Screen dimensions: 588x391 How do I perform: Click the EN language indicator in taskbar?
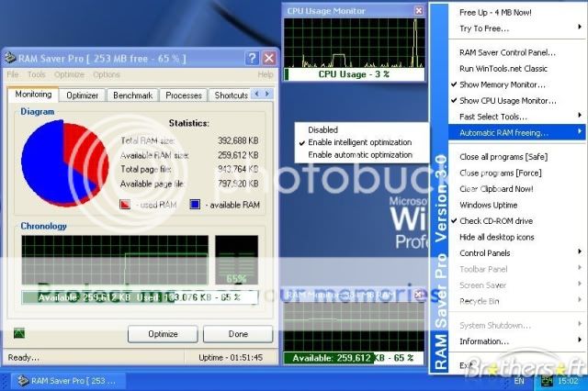click(x=518, y=380)
